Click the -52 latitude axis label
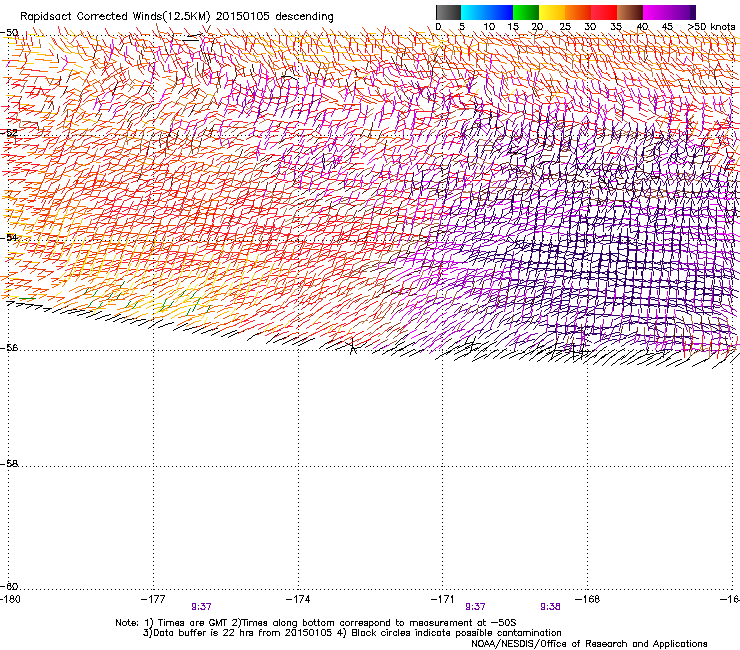Image resolution: width=740 pixels, height=650 pixels. point(9,133)
